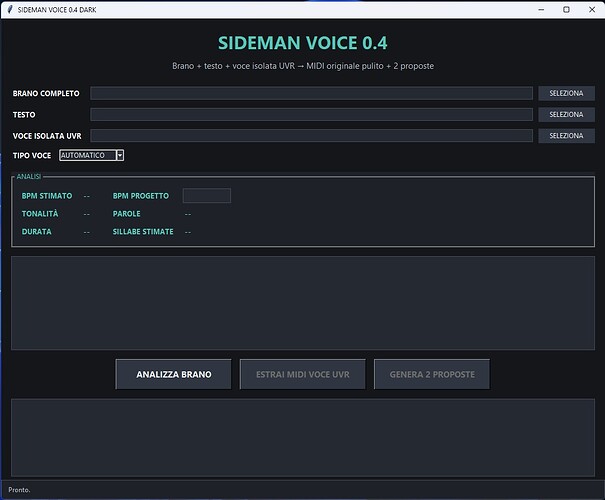Click the BPM PROGETTO input box
Screen dimensions: 605x500
(x=207, y=196)
